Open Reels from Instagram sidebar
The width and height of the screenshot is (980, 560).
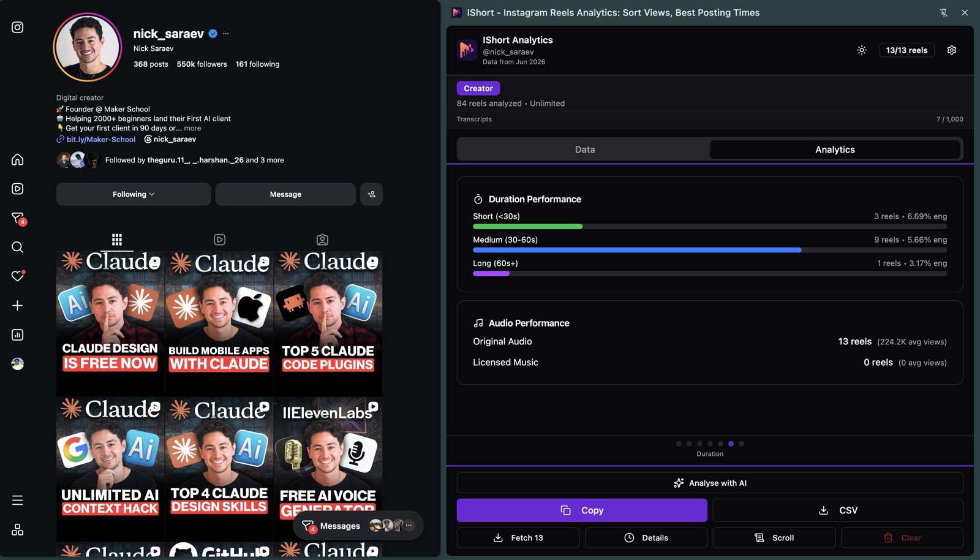point(17,189)
